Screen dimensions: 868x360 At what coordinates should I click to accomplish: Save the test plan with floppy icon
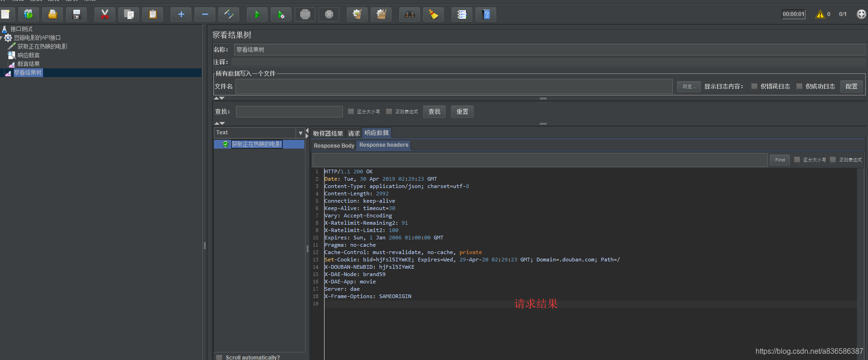coord(77,14)
